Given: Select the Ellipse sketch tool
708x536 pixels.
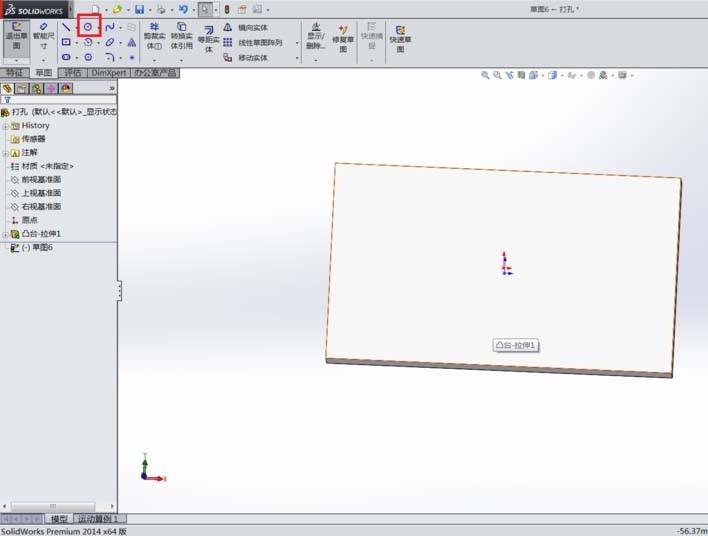Looking at the screenshot, I should (x=110, y=42).
